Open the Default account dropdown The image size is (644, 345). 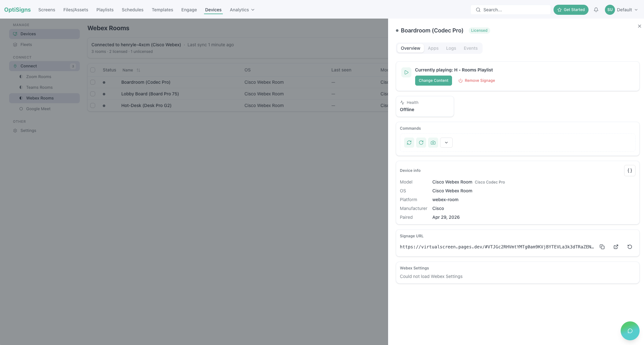[627, 10]
